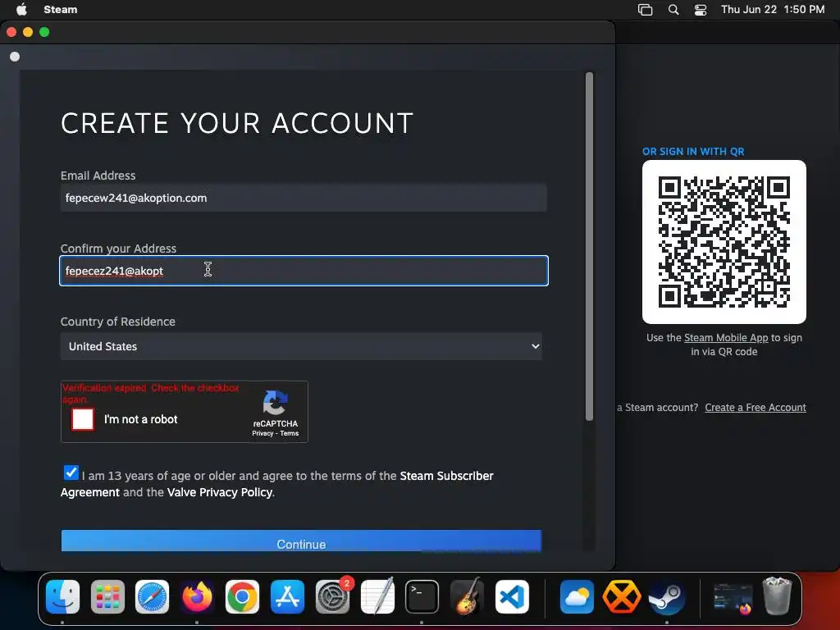The image size is (840, 630).
Task: Open the orange X app in dock
Action: (622, 596)
